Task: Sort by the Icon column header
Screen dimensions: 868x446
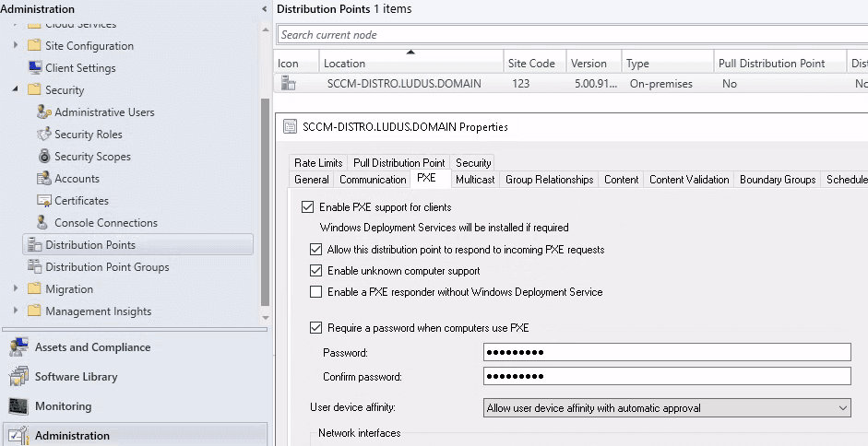Action: click(296, 63)
